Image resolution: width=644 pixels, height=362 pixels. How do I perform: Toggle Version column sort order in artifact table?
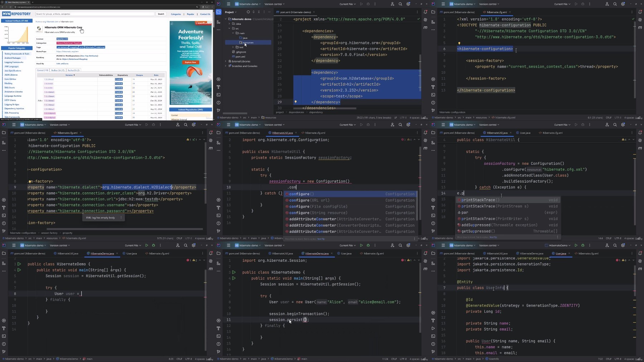click(x=70, y=75)
